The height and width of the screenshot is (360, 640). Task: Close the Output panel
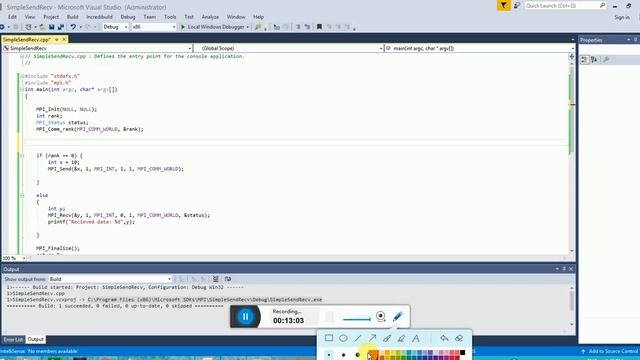click(x=571, y=269)
